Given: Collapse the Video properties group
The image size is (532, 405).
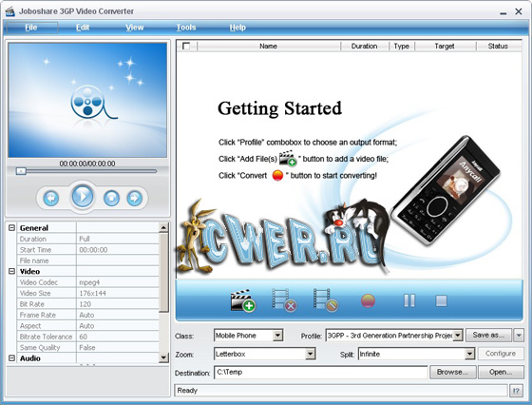Looking at the screenshot, I should point(11,271).
